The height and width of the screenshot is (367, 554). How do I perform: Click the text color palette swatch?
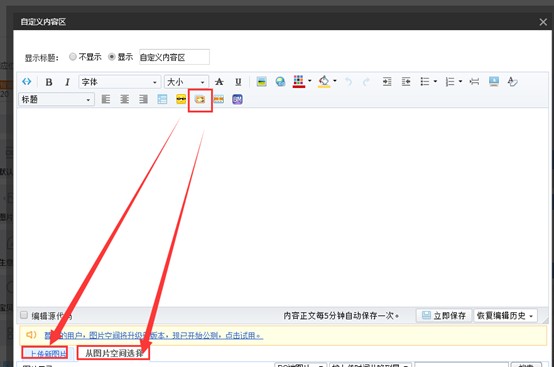299,82
